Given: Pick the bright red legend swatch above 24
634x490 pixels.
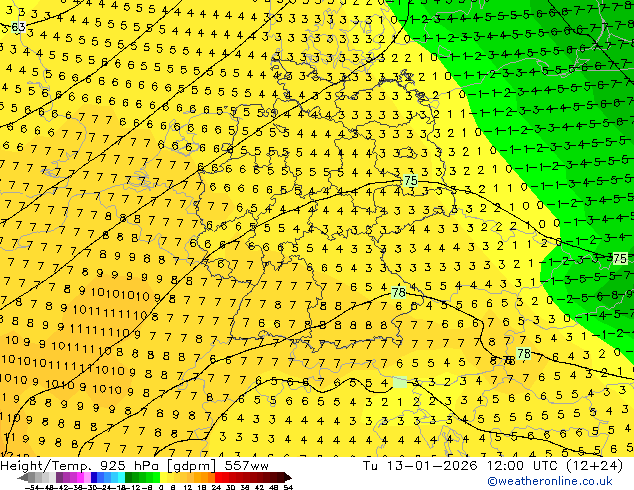Looking at the screenshot, I should (219, 477).
